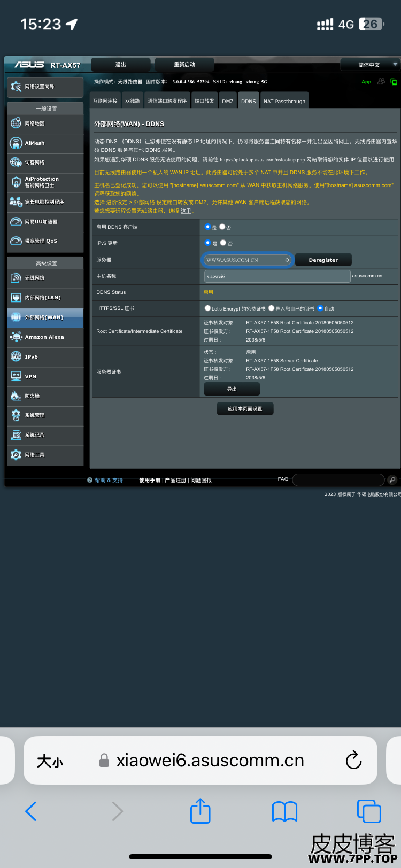Image resolution: width=401 pixels, height=868 pixels.
Task: Open Safari bookmarks icon
Action: click(284, 811)
